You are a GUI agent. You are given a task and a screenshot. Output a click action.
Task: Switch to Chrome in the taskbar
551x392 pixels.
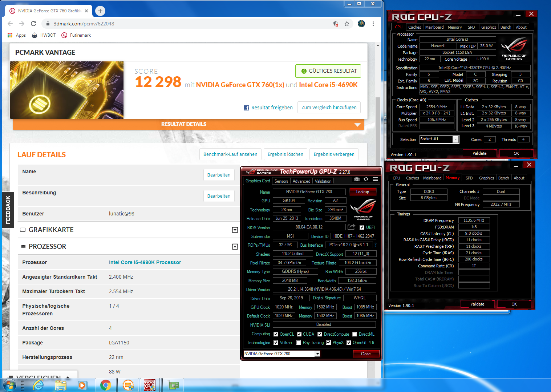[x=106, y=385]
